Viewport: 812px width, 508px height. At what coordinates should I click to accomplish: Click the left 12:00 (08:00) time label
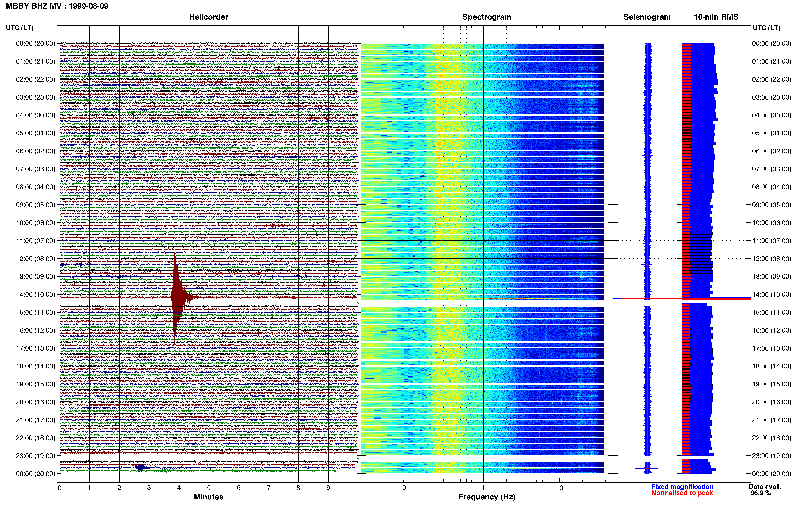click(36, 259)
